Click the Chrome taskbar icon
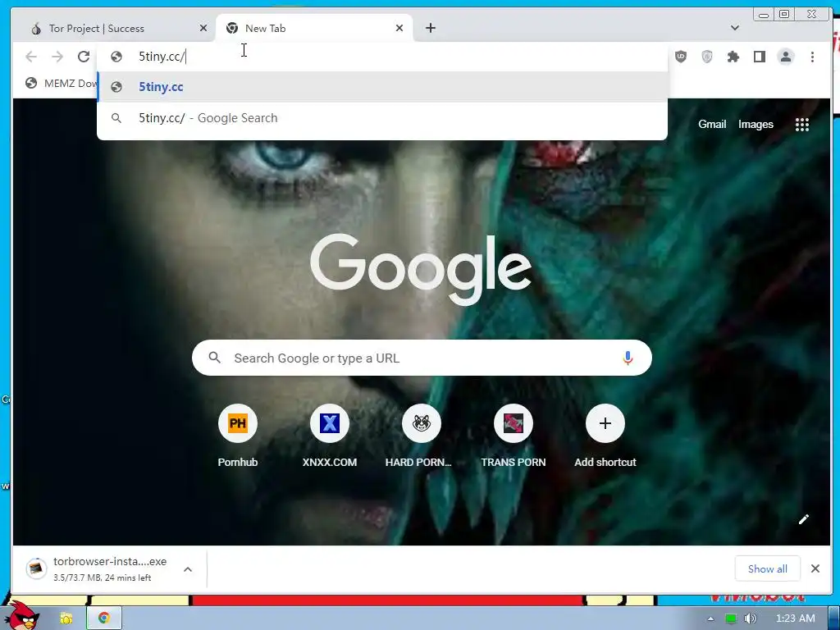The image size is (840, 630). pos(104,619)
